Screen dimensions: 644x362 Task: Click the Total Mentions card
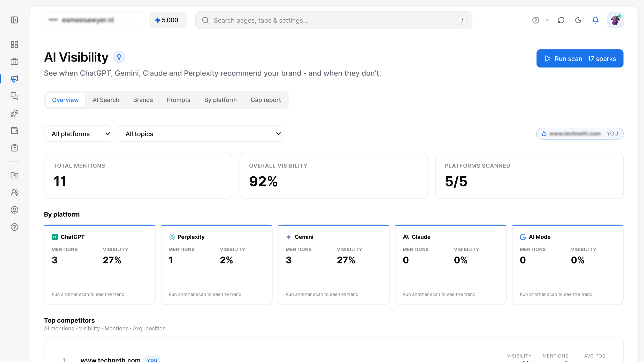138,176
